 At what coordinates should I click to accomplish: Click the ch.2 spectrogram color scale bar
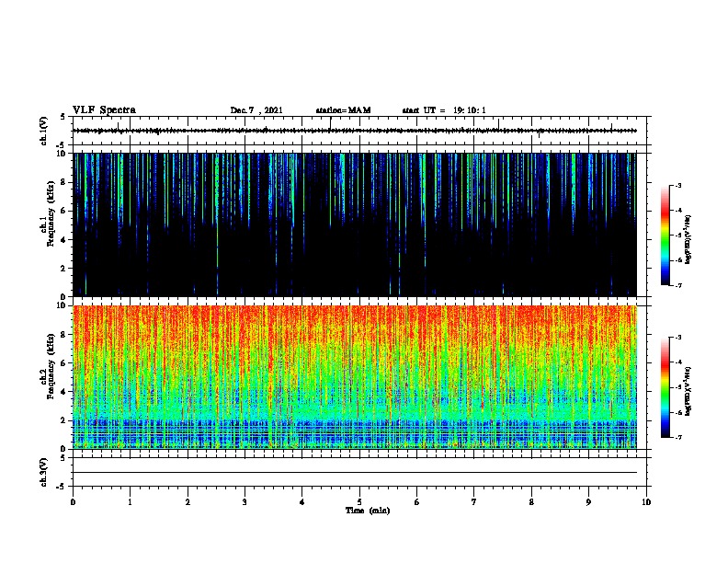click(665, 387)
